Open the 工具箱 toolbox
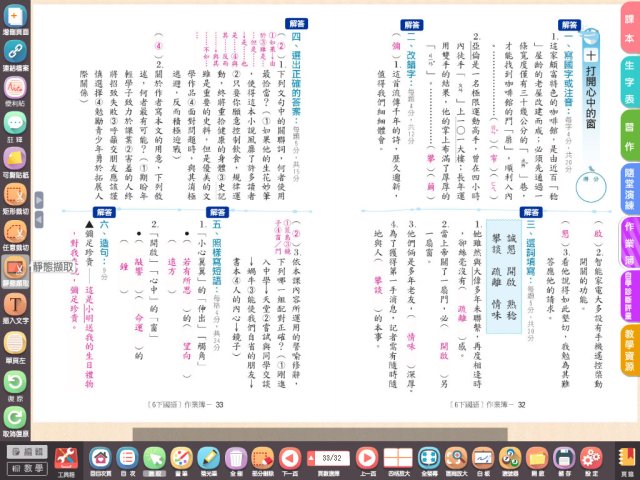640x480 pixels. (x=65, y=458)
